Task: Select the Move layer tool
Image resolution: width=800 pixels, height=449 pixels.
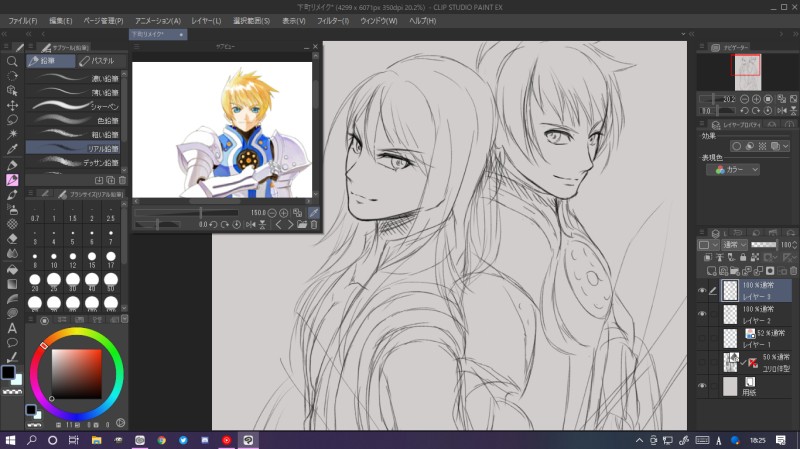Action: pos(12,105)
